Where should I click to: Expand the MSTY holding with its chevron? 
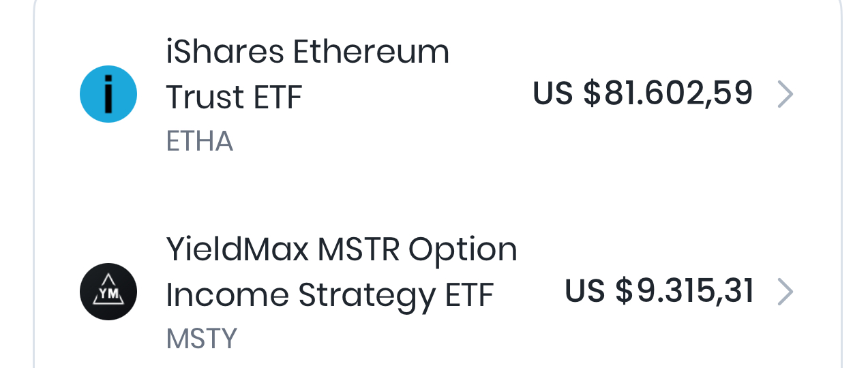[785, 292]
